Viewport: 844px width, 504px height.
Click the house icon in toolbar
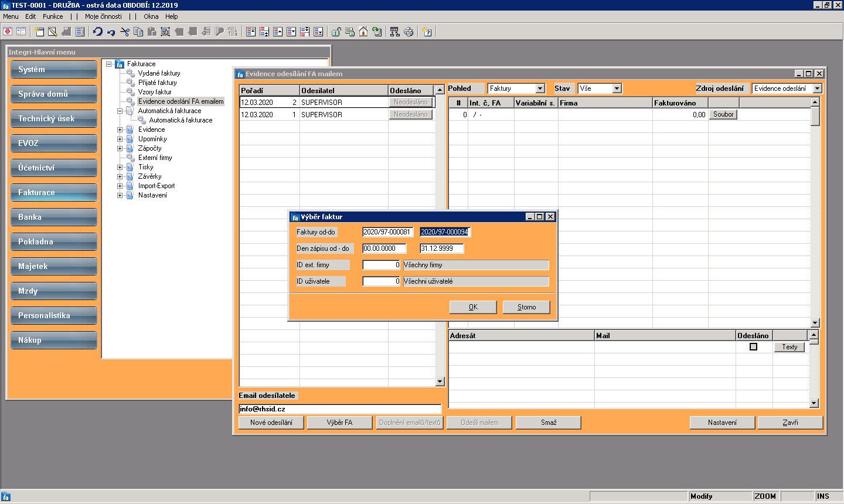(363, 32)
